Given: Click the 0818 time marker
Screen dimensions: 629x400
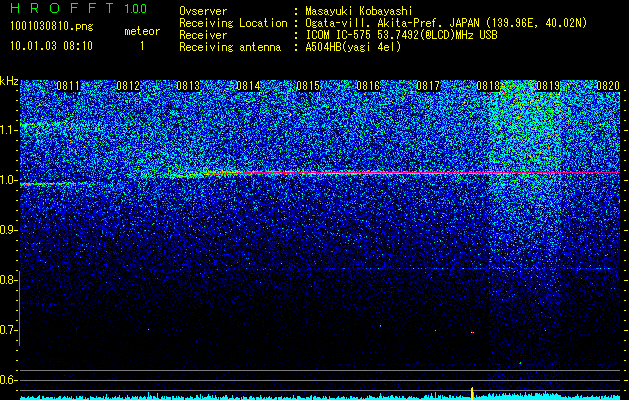Looking at the screenshot, I should point(488,86).
